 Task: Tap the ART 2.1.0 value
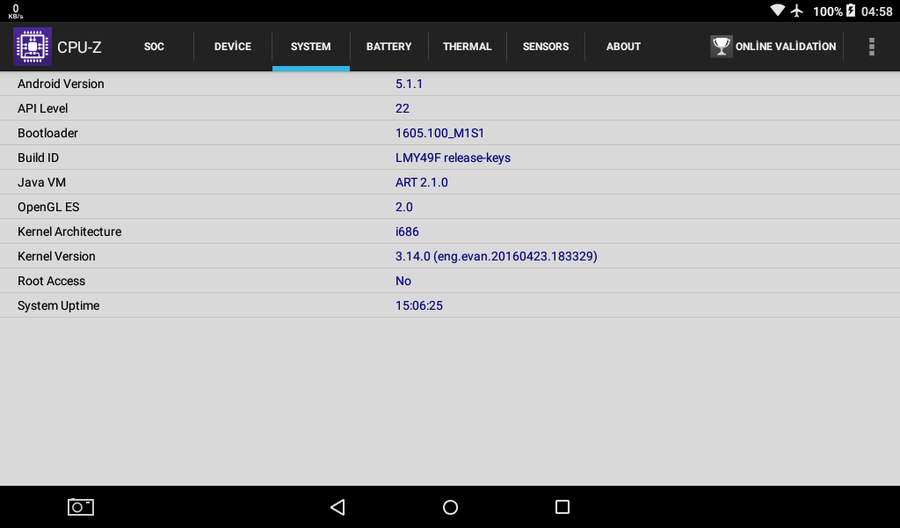pyautogui.click(x=421, y=183)
